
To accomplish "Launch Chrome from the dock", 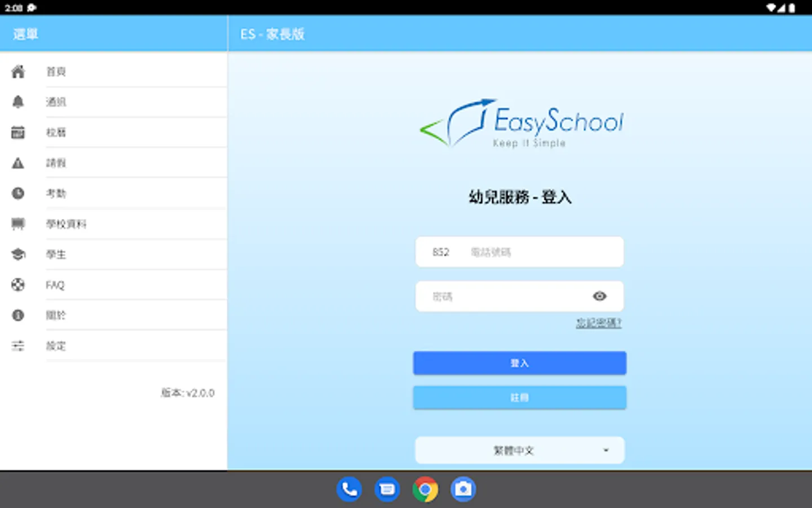I will coord(425,489).
